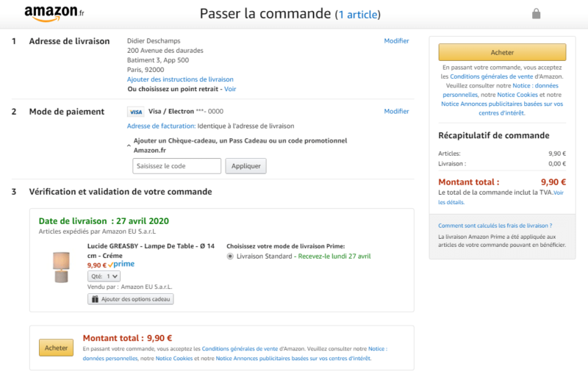Select the Livraison Standard radio button
Screen dimensions: 588x377
(231, 256)
